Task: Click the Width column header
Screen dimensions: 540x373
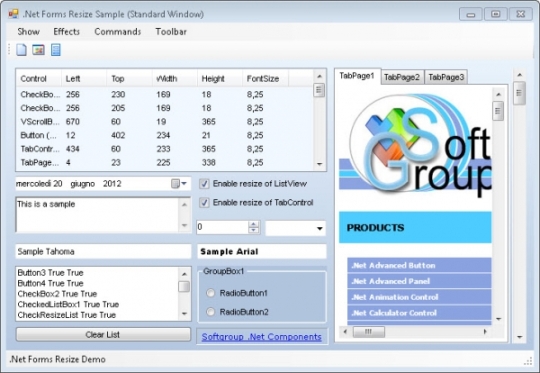Action: tap(175, 79)
